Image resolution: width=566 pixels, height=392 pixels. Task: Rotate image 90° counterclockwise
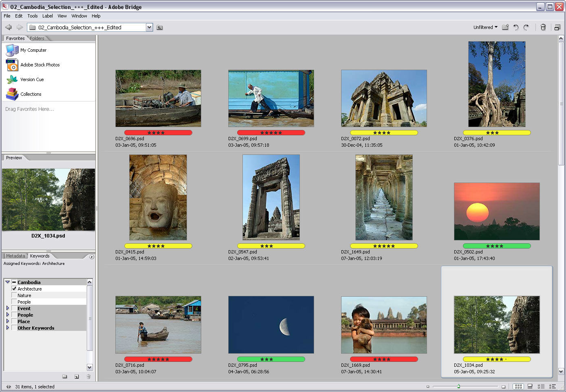pos(516,27)
